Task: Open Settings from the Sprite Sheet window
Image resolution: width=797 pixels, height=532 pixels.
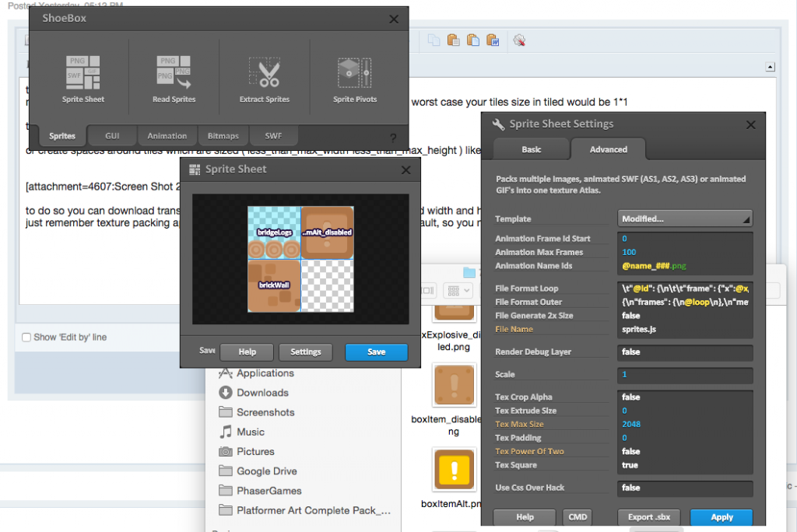Action: (305, 352)
